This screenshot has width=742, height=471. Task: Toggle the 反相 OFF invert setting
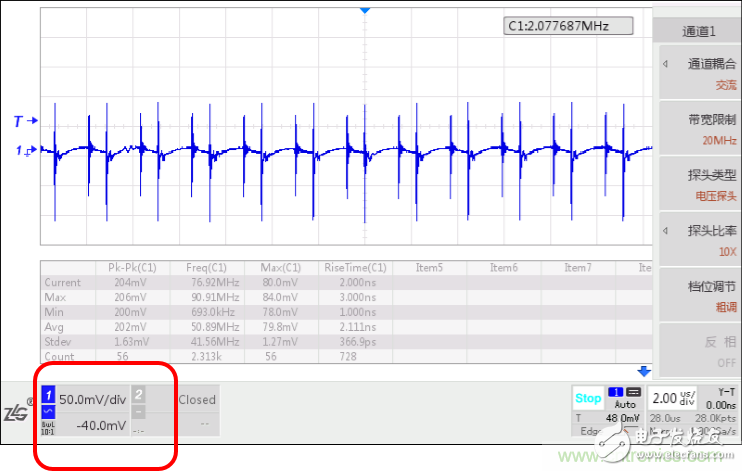pyautogui.click(x=698, y=352)
